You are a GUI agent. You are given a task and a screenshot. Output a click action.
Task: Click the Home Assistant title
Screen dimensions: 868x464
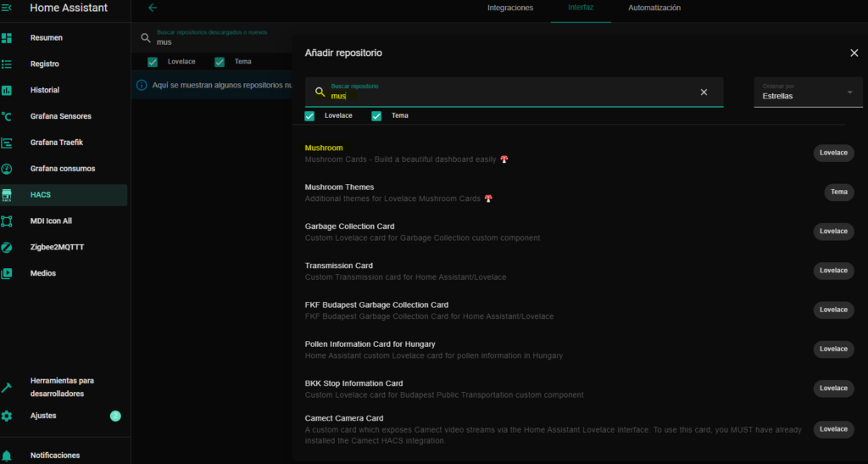(x=69, y=8)
